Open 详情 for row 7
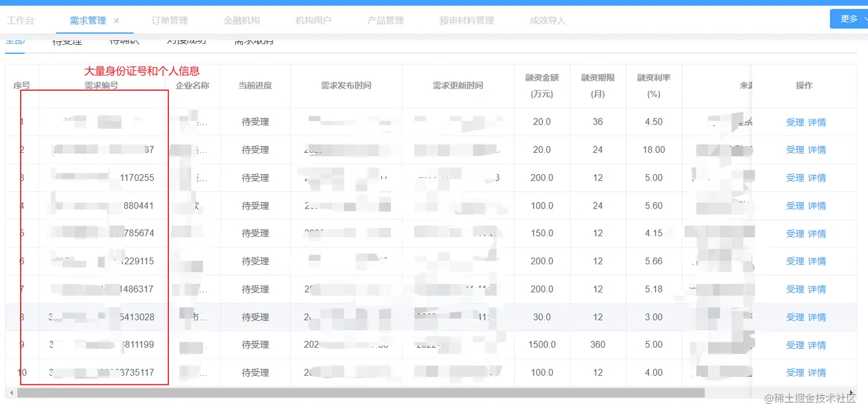The height and width of the screenshot is (416, 868). coord(817,290)
